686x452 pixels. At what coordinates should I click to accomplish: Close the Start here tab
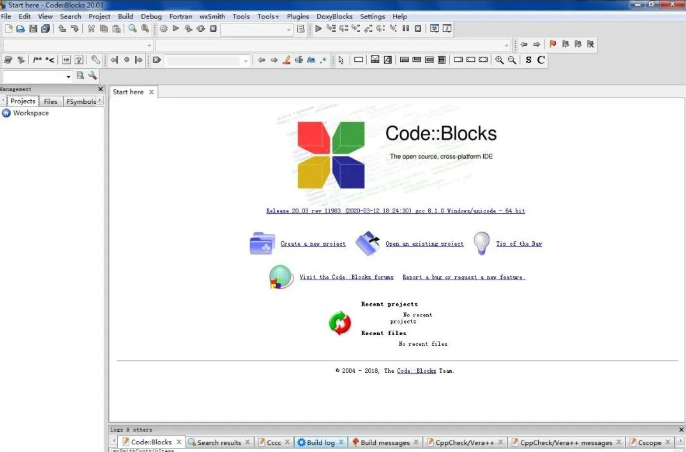click(x=151, y=92)
